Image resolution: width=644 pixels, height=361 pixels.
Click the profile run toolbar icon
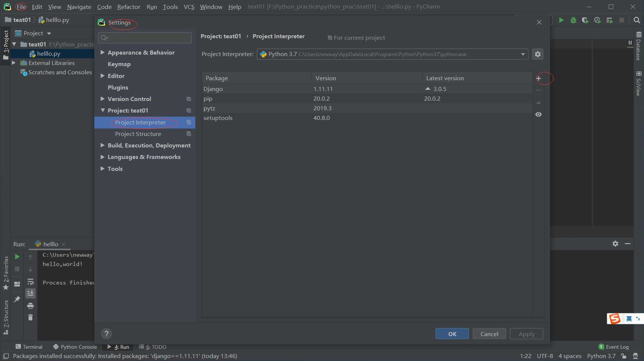click(597, 20)
